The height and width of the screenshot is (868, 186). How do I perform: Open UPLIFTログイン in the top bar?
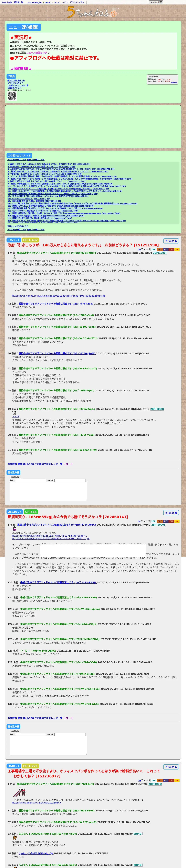[x=61, y=2]
